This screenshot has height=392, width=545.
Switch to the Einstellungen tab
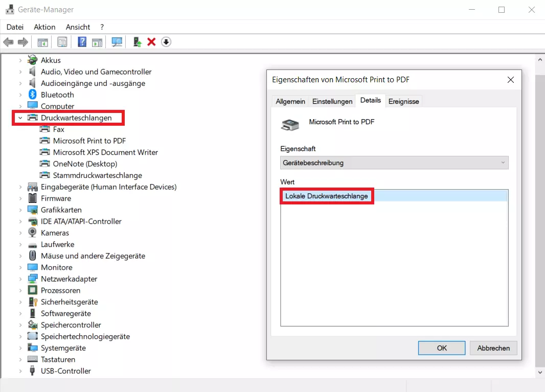click(x=332, y=101)
